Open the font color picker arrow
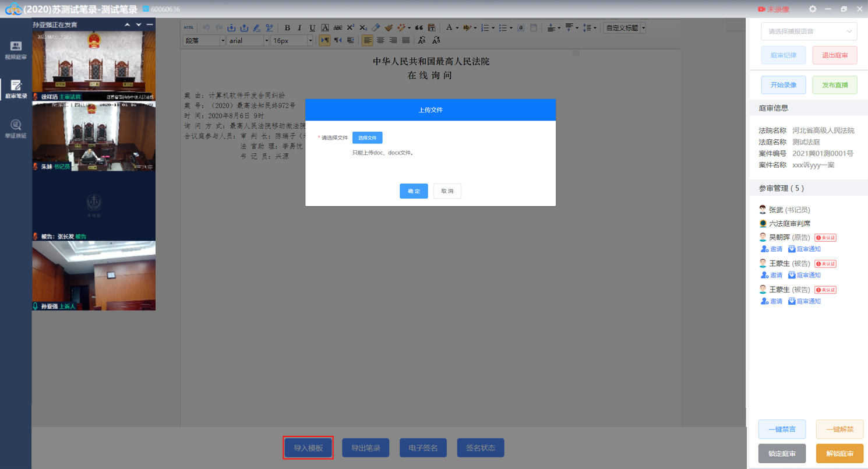 pyautogui.click(x=457, y=27)
